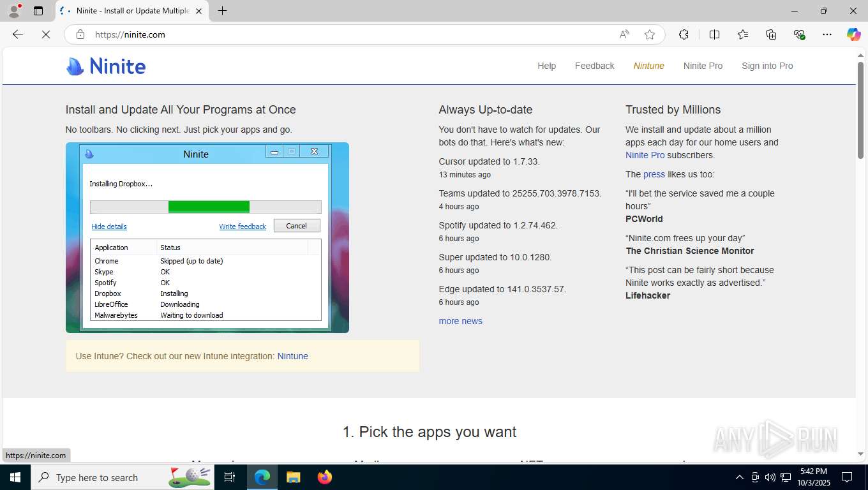Open the Extensions icon
This screenshot has height=490, width=868.
pyautogui.click(x=684, y=34)
